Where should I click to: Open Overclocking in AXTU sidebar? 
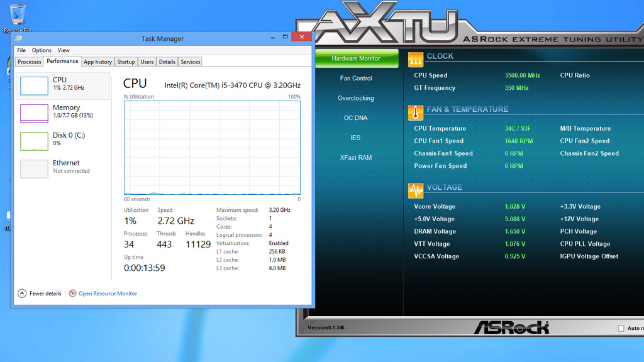356,98
